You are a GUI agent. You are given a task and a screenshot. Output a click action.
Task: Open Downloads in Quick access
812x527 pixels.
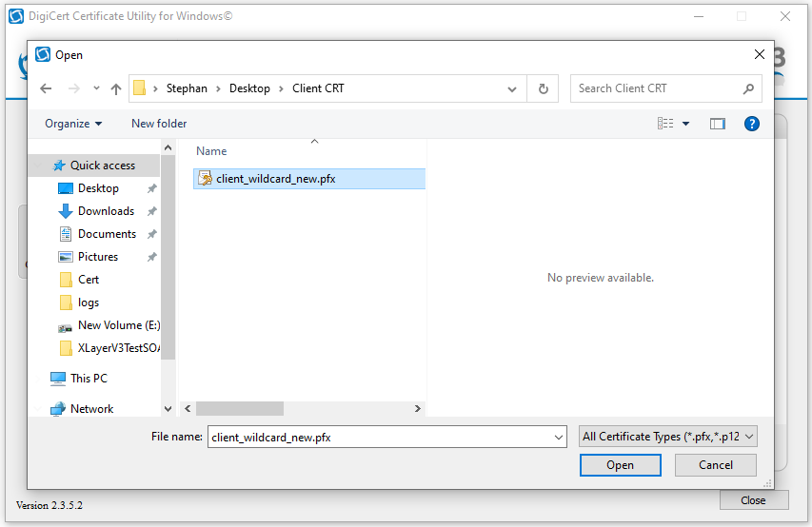coord(107,211)
